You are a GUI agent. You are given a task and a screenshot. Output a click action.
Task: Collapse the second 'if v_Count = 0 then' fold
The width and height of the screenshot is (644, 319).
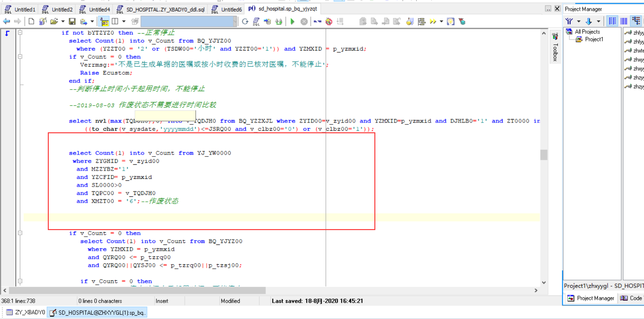point(20,233)
